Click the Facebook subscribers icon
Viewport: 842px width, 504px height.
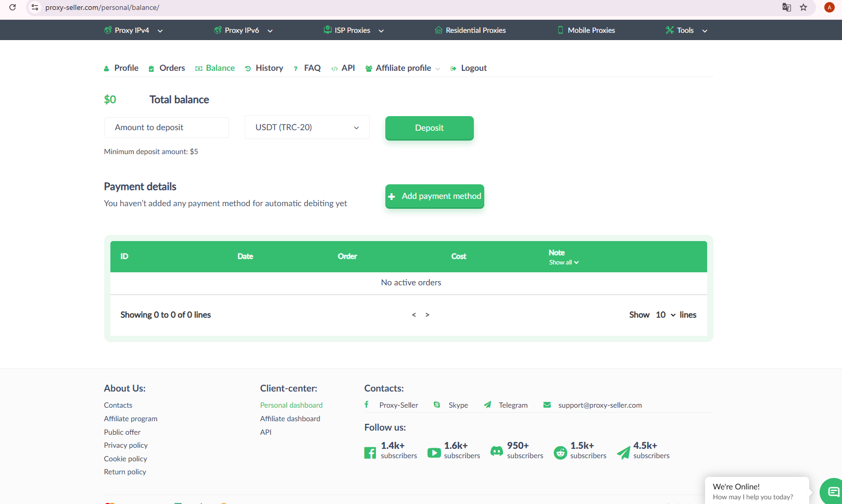tap(370, 452)
